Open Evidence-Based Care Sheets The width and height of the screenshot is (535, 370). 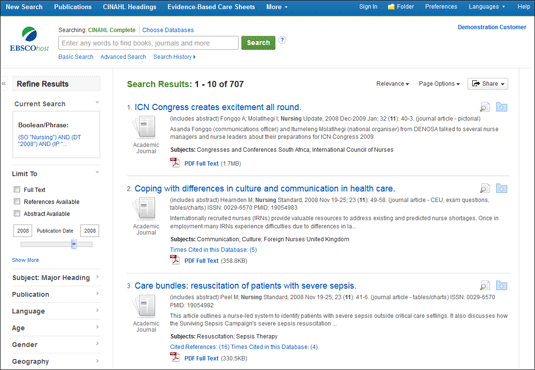211,7
